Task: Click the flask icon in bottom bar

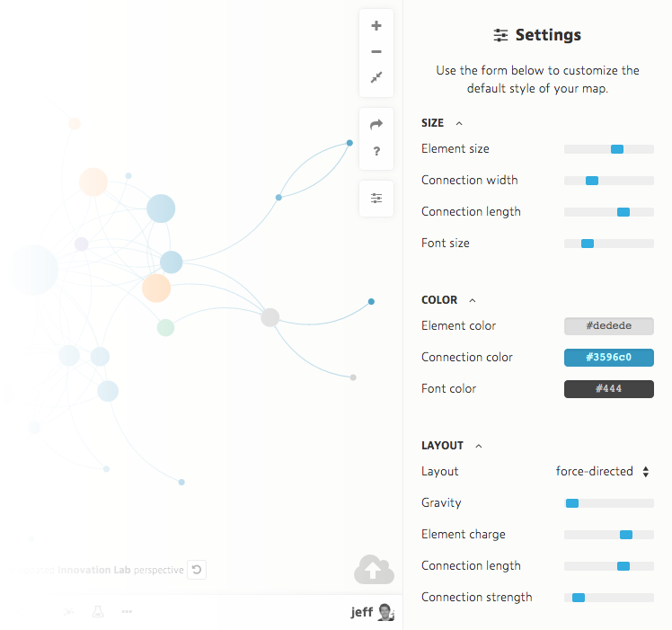Action: 98,612
